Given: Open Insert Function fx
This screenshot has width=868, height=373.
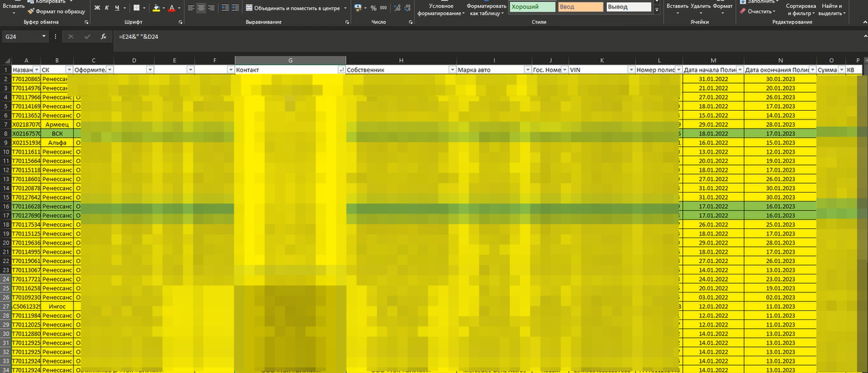Looking at the screenshot, I should coord(103,36).
